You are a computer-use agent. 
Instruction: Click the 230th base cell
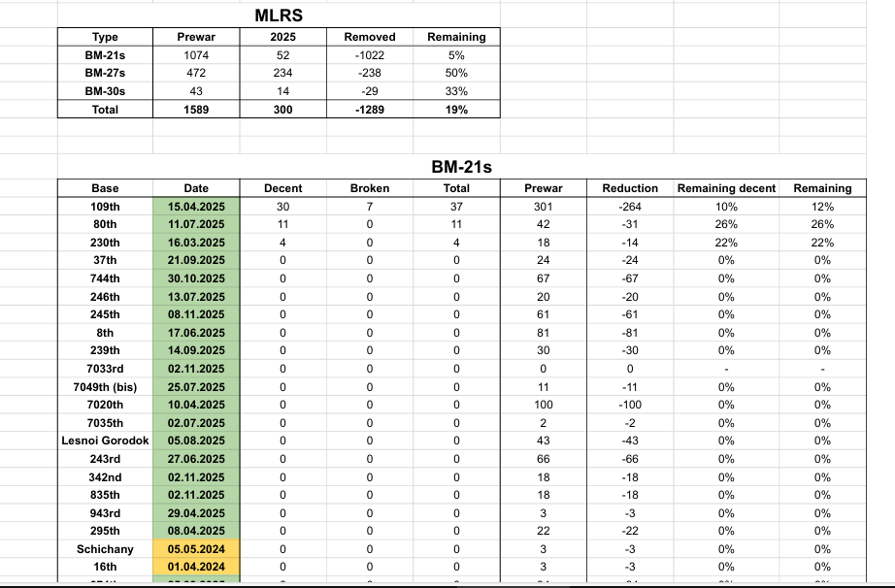[105, 243]
